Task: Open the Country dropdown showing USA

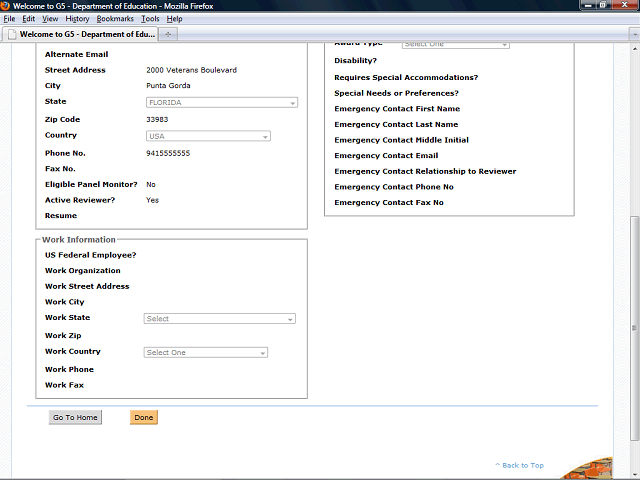Action: (x=208, y=136)
